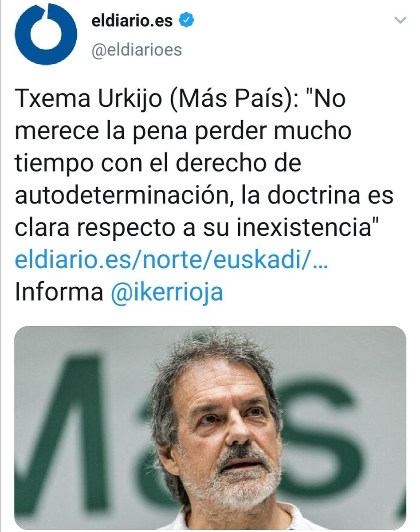Open the eldiario.es profile avatar
Image resolution: width=420 pixels, height=532 pixels.
pos(46,34)
